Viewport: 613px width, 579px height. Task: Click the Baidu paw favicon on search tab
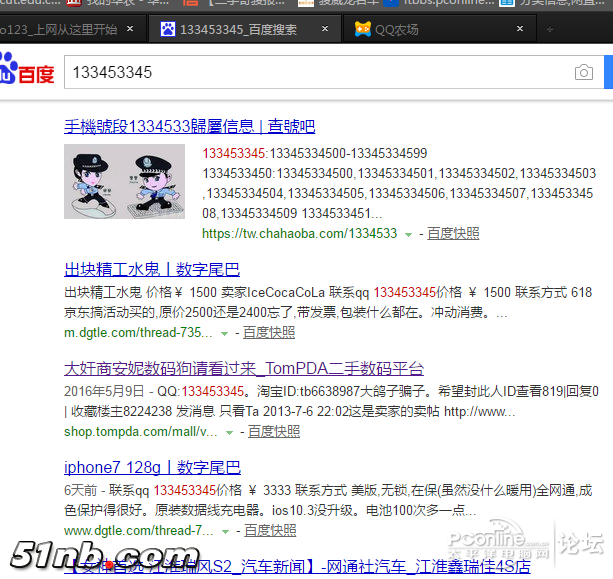(x=168, y=29)
